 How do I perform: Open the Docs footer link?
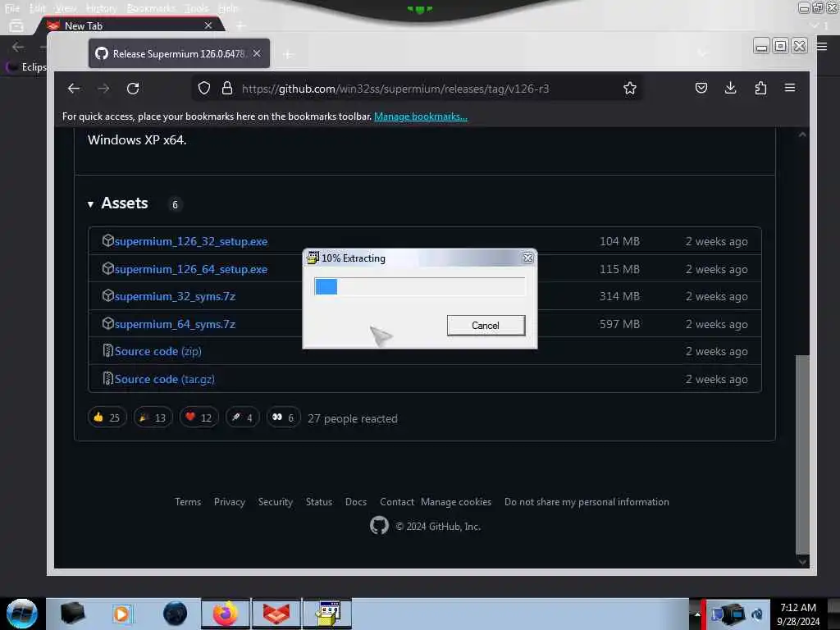click(356, 502)
